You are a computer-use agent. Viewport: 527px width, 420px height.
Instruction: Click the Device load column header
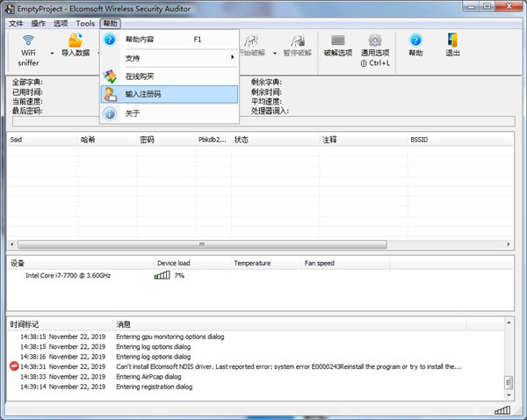192,264
